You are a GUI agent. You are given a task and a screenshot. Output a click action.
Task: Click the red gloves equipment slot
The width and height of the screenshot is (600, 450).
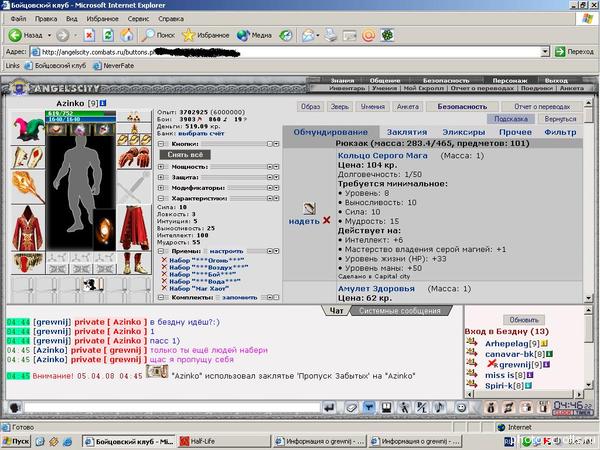tap(134, 157)
